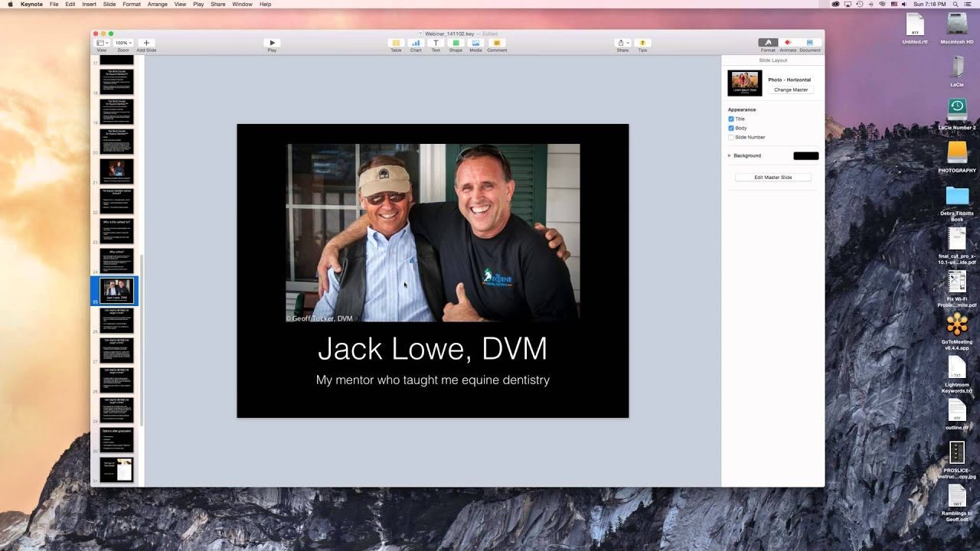Image resolution: width=980 pixels, height=551 pixels.
Task: Open the Insert menu
Action: [89, 4]
